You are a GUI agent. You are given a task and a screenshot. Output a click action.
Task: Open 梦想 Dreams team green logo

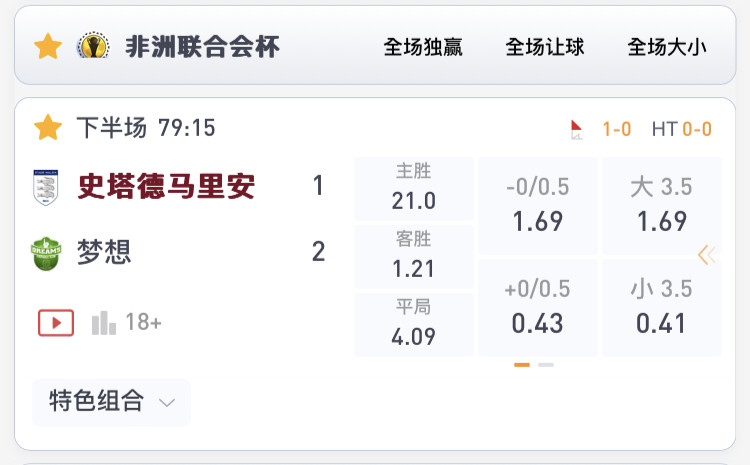46,253
